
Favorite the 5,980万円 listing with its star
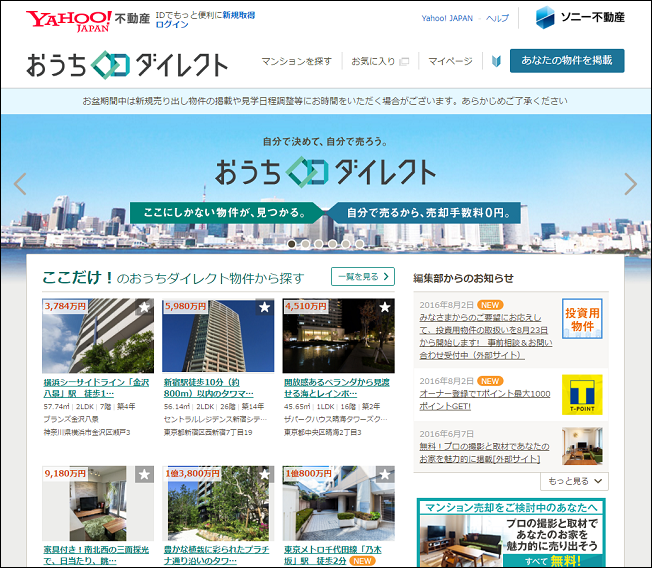click(264, 307)
